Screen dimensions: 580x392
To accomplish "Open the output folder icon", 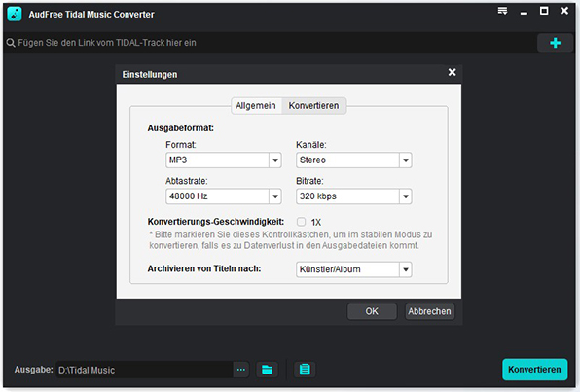I will pos(267,370).
